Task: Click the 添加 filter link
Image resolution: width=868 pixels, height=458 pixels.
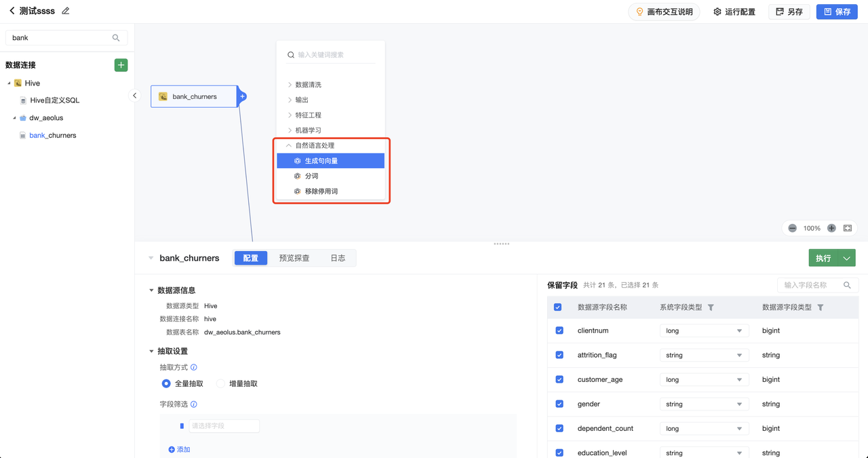Action: tap(180, 449)
